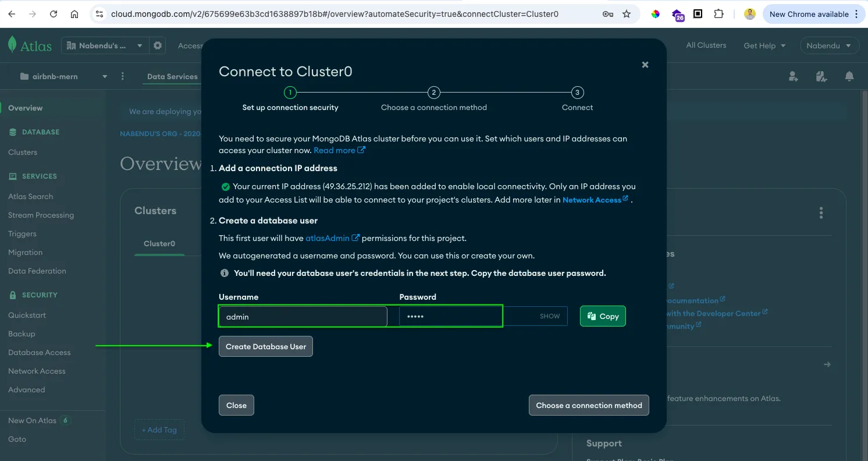The image size is (868, 461).
Task: Open Clusters in the sidebar
Action: click(23, 152)
